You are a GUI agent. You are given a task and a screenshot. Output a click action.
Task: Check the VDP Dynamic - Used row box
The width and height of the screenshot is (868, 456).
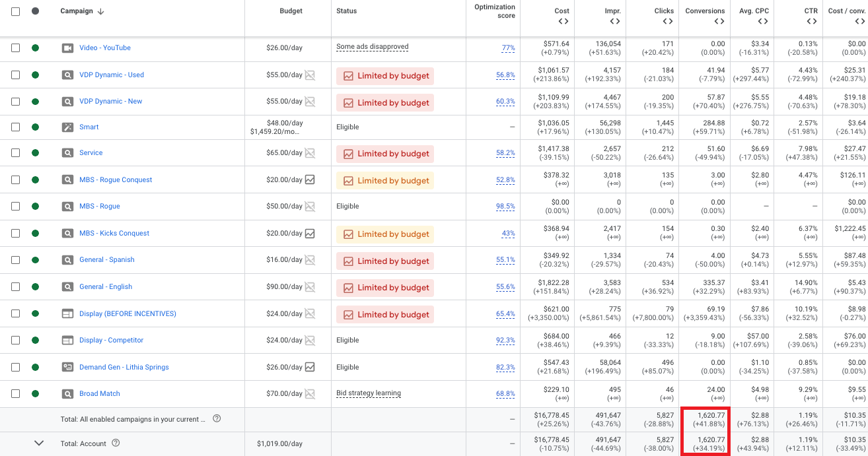(x=16, y=75)
